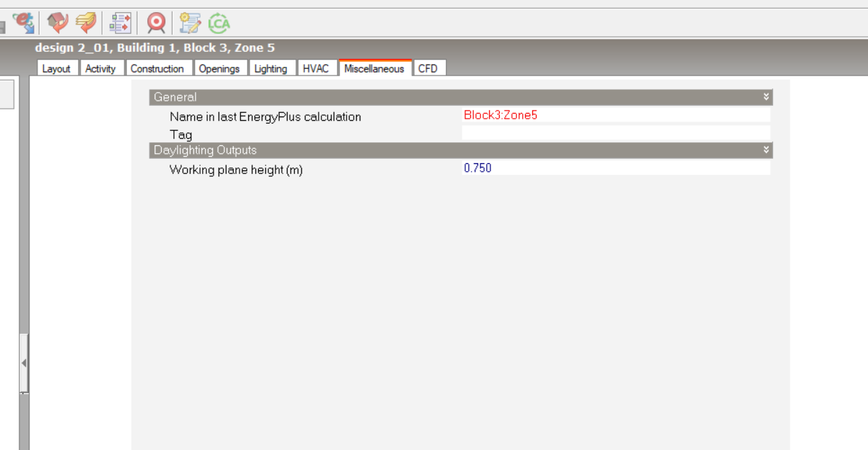The width and height of the screenshot is (868, 450).
Task: Open the Lighting tab
Action: coord(271,68)
